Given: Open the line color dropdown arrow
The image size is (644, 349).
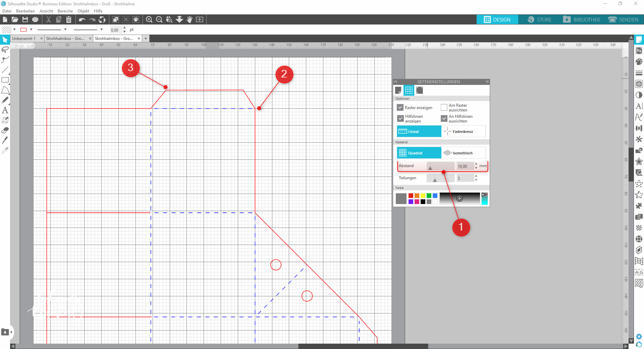Looking at the screenshot, I should coord(31,30).
